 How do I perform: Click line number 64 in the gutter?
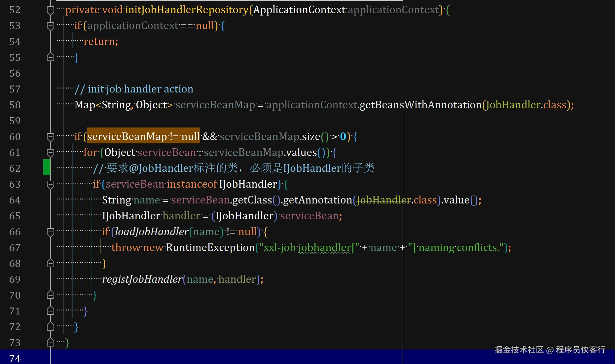15,200
